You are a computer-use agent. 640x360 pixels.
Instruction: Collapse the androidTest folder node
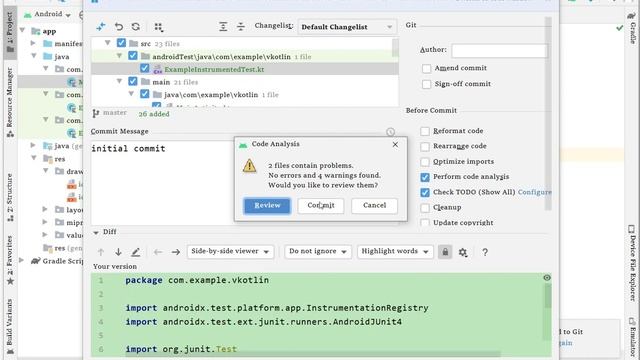[120, 56]
